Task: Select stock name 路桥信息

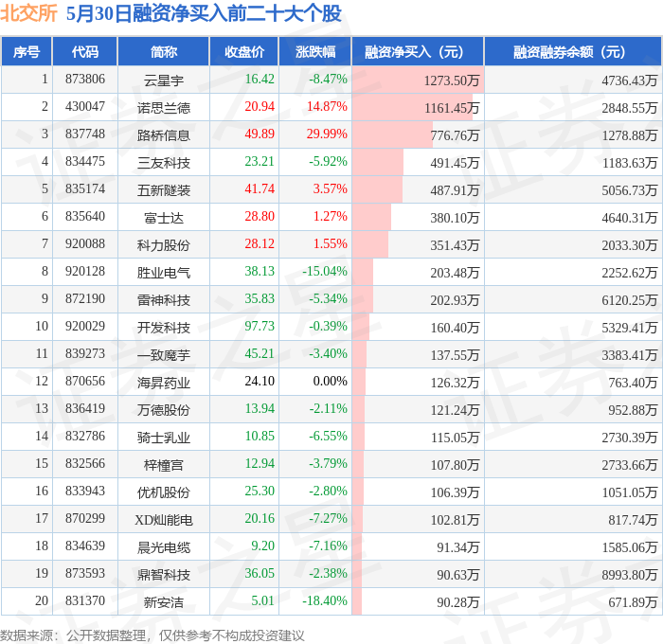Action: 164,134
